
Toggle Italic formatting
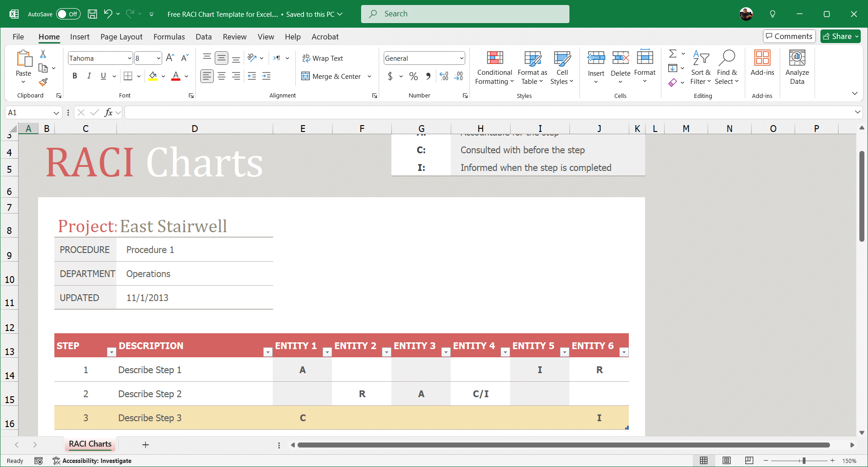click(x=89, y=76)
